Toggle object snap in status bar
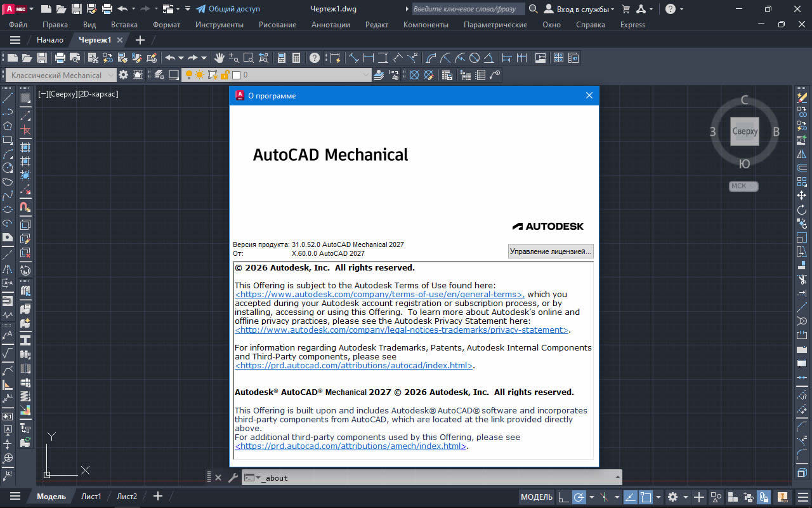Screen dimensions: 812x508 (646, 497)
